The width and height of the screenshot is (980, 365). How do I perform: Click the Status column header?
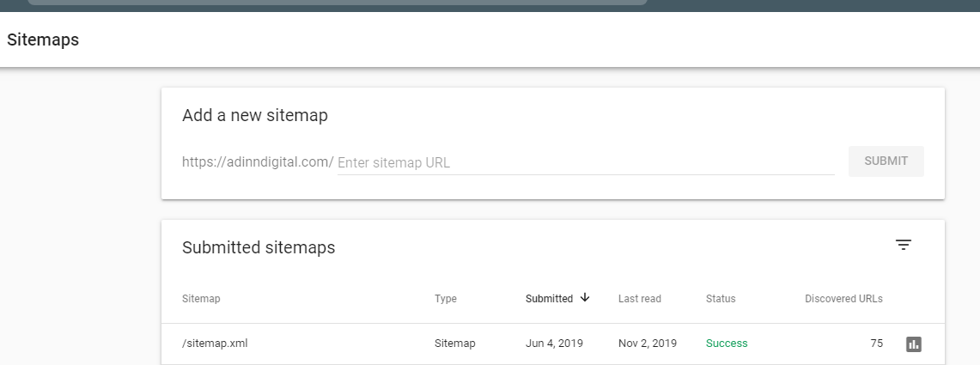pyautogui.click(x=721, y=299)
